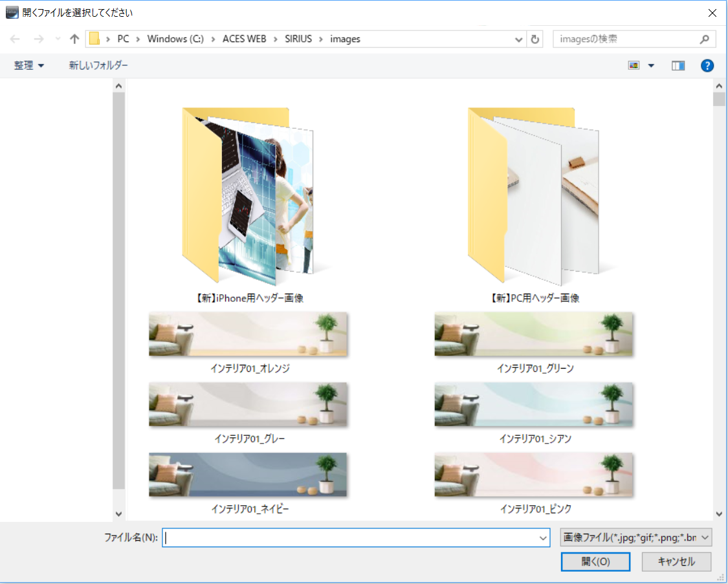Go back with the back arrow
The height and width of the screenshot is (584, 728).
pyautogui.click(x=15, y=39)
